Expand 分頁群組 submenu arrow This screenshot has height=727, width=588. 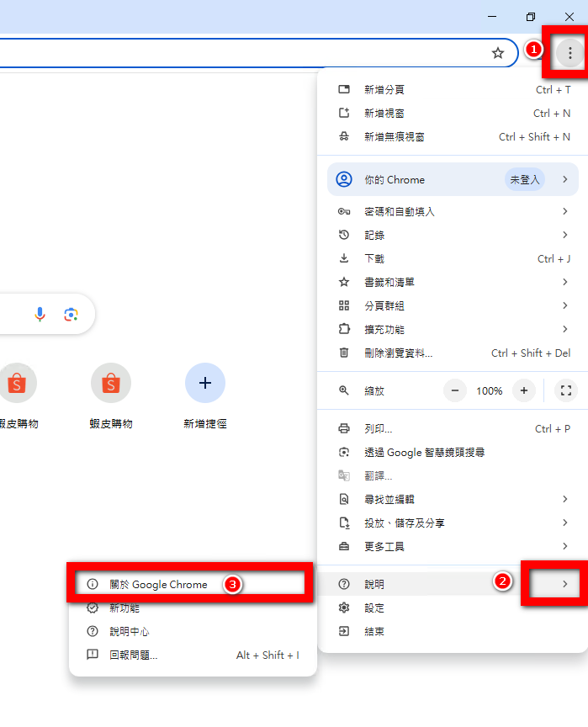coord(564,305)
